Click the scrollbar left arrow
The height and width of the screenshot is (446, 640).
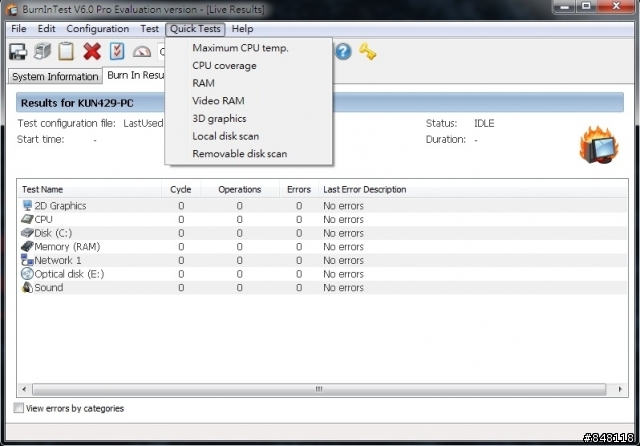tap(24, 389)
